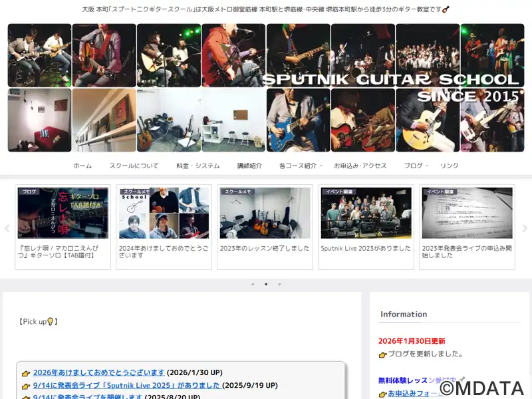This screenshot has height=399, width=532.
Task: Click pointing hand icon beside 2026年あけまして link
Action: click(26, 374)
